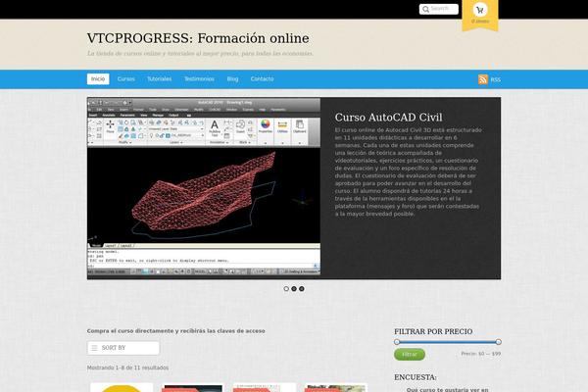Click the orange RSS feed icon

483,79
